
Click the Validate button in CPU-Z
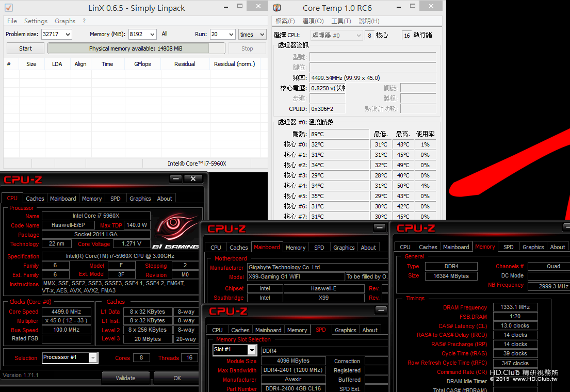(125, 378)
